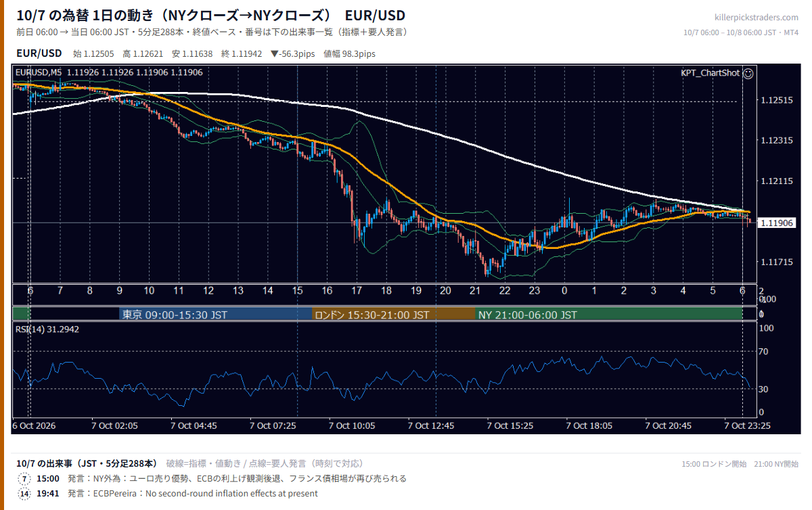Click the current price tag 1.11906
812x510 pixels.
click(777, 223)
